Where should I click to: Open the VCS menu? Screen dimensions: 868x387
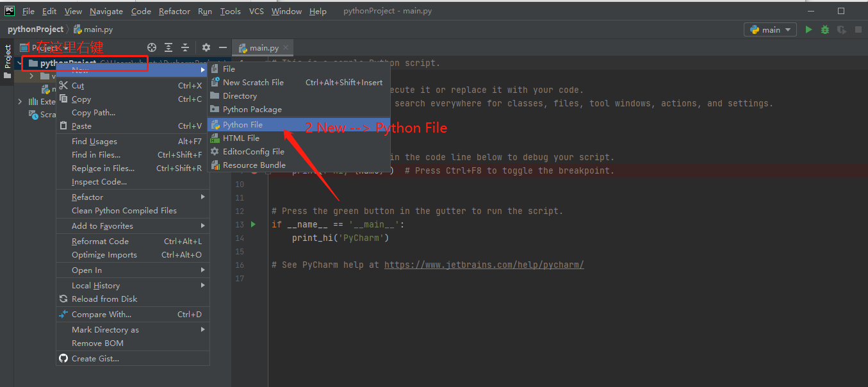[x=256, y=12]
